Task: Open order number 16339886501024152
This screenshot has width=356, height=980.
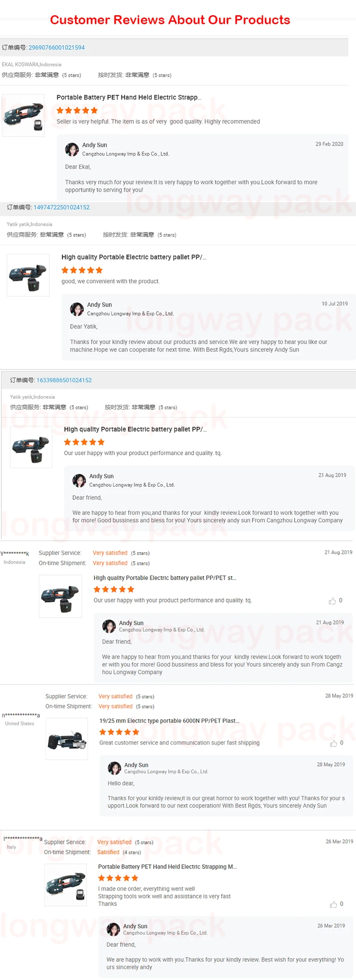Action: click(64, 380)
